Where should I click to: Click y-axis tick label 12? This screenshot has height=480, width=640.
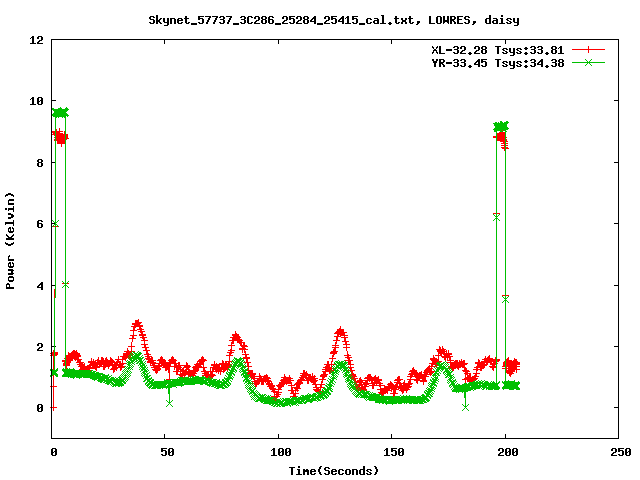tap(36, 40)
